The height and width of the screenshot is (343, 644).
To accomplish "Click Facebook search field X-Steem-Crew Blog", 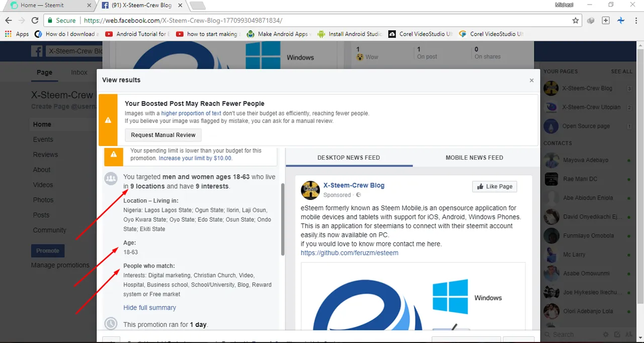I will click(74, 51).
